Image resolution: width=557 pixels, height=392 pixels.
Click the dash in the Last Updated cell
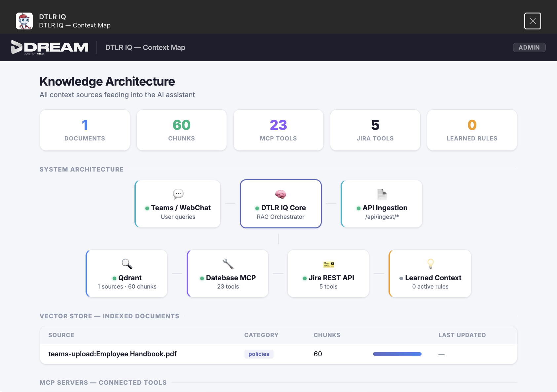(441, 354)
